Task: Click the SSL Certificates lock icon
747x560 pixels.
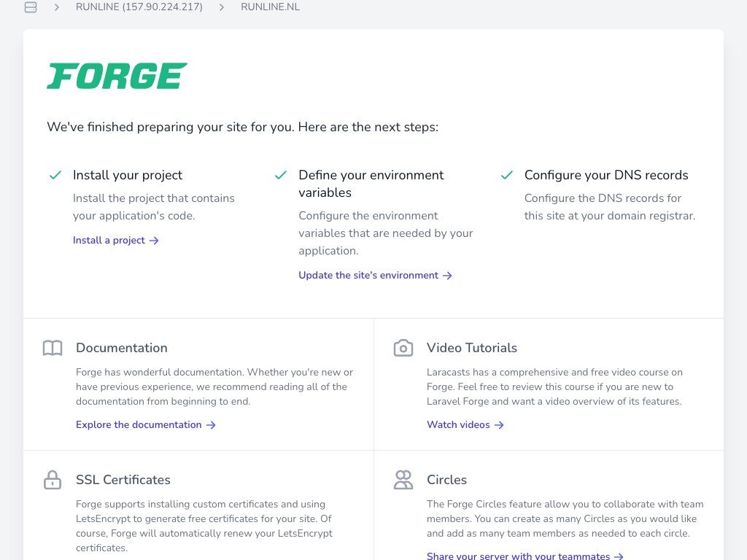Action: point(53,480)
